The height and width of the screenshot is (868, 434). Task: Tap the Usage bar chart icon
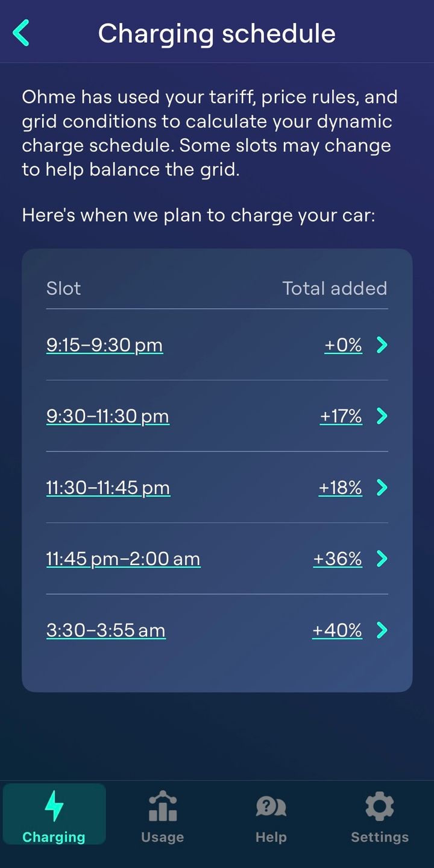(x=163, y=807)
